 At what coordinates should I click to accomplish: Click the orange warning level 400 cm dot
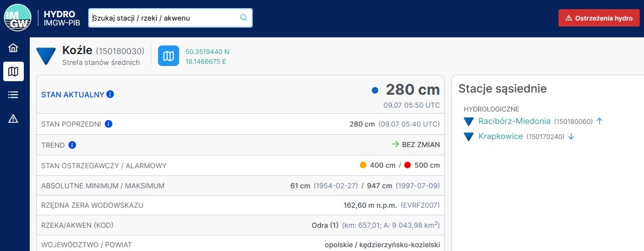363,165
